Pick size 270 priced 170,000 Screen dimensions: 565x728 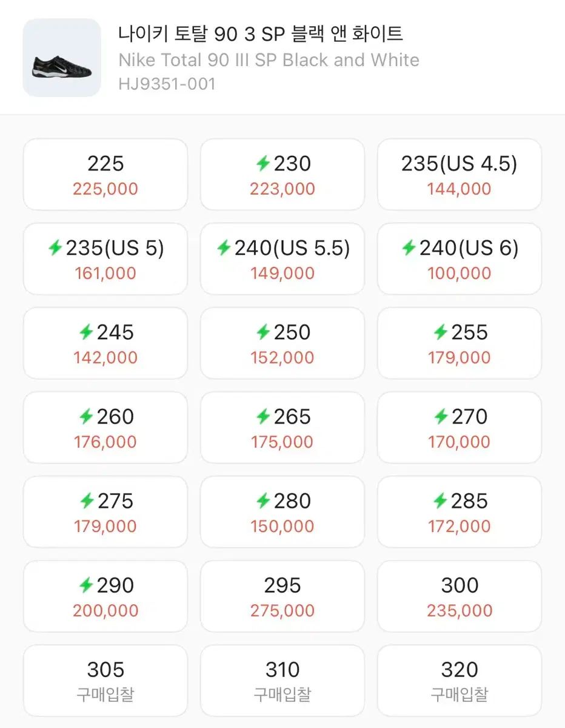[x=459, y=428]
